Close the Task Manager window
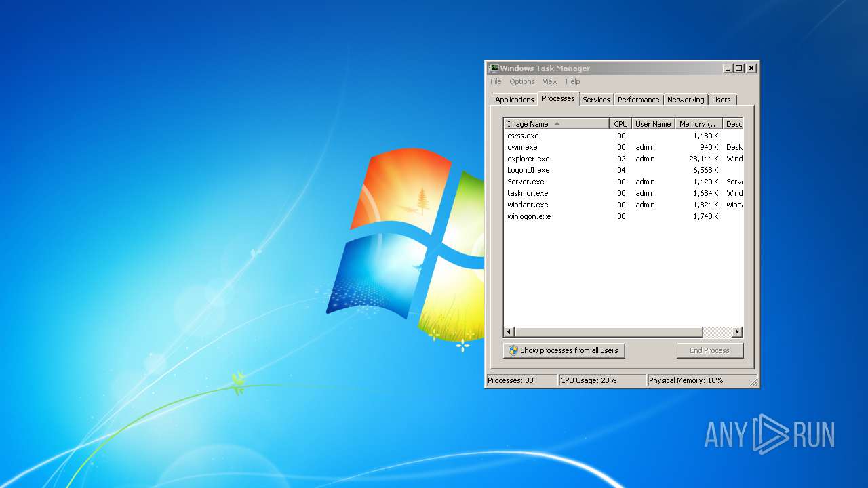Image resolution: width=868 pixels, height=488 pixels. point(751,68)
